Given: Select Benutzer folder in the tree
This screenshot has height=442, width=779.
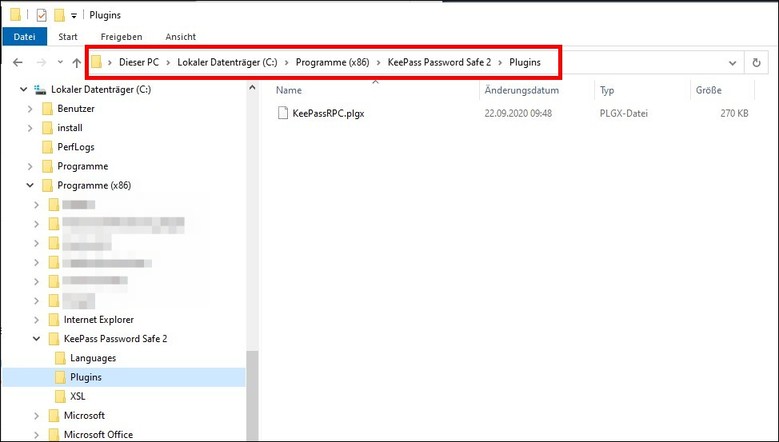Looking at the screenshot, I should click(x=76, y=109).
